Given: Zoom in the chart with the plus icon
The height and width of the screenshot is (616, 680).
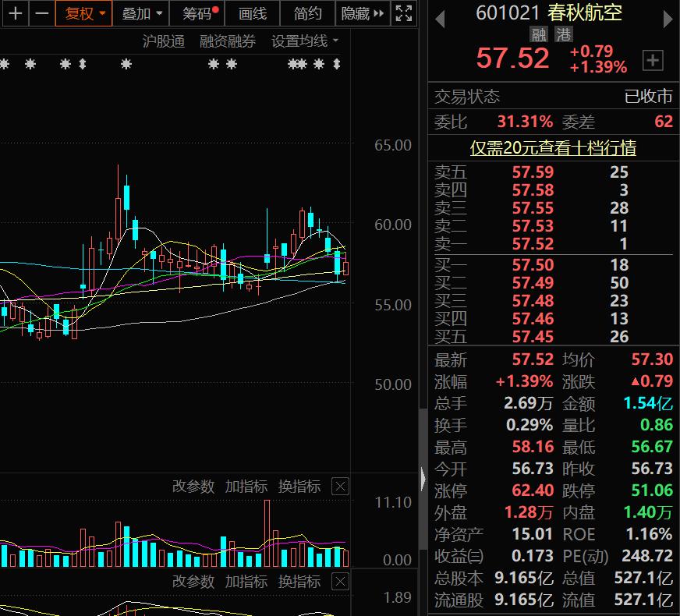Looking at the screenshot, I should pos(16,13).
